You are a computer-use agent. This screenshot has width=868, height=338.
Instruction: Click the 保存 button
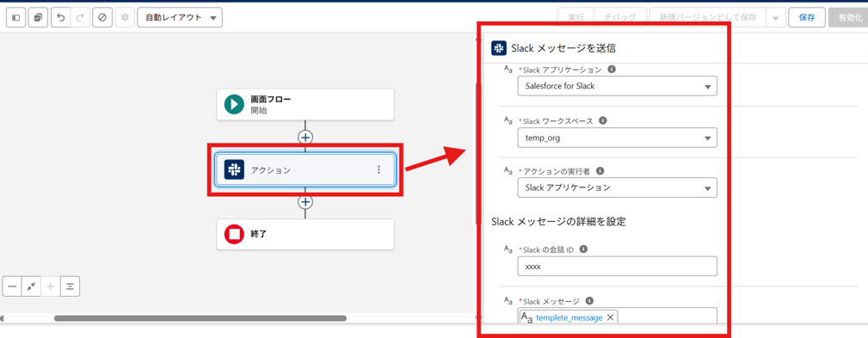pyautogui.click(x=807, y=18)
